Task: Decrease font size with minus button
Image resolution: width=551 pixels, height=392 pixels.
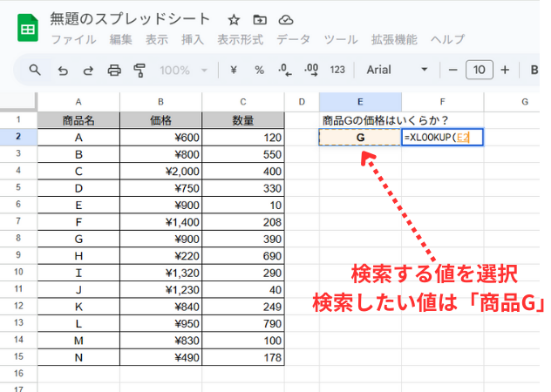Action: [x=452, y=70]
